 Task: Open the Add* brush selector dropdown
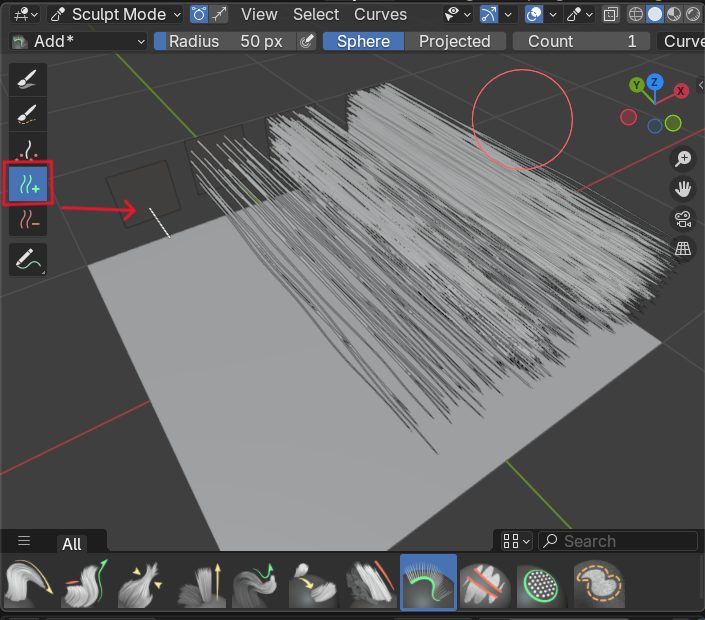[x=78, y=41]
